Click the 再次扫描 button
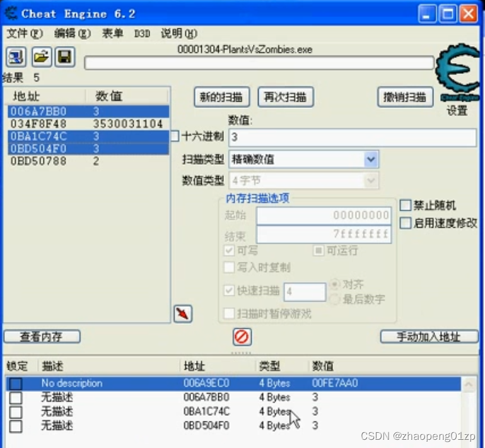The image size is (485, 448). click(x=286, y=97)
